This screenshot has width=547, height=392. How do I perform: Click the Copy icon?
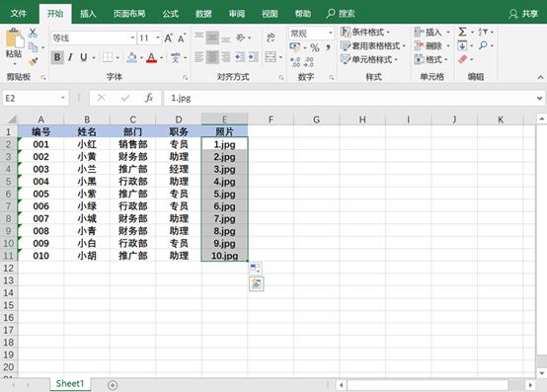click(x=34, y=46)
